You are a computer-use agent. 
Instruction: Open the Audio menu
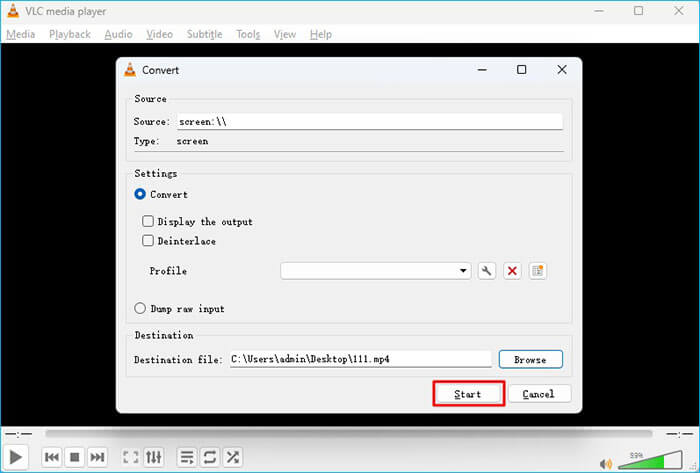118,34
